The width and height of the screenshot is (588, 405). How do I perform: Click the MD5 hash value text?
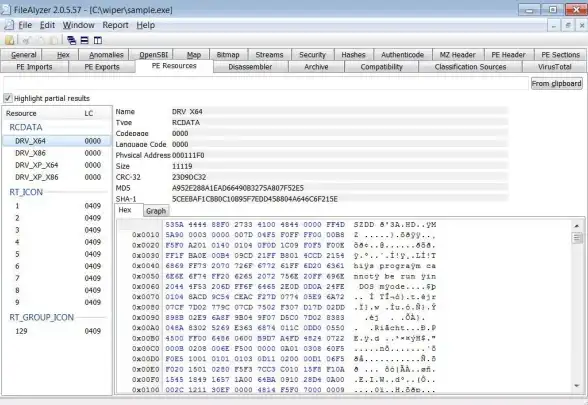[238, 188]
